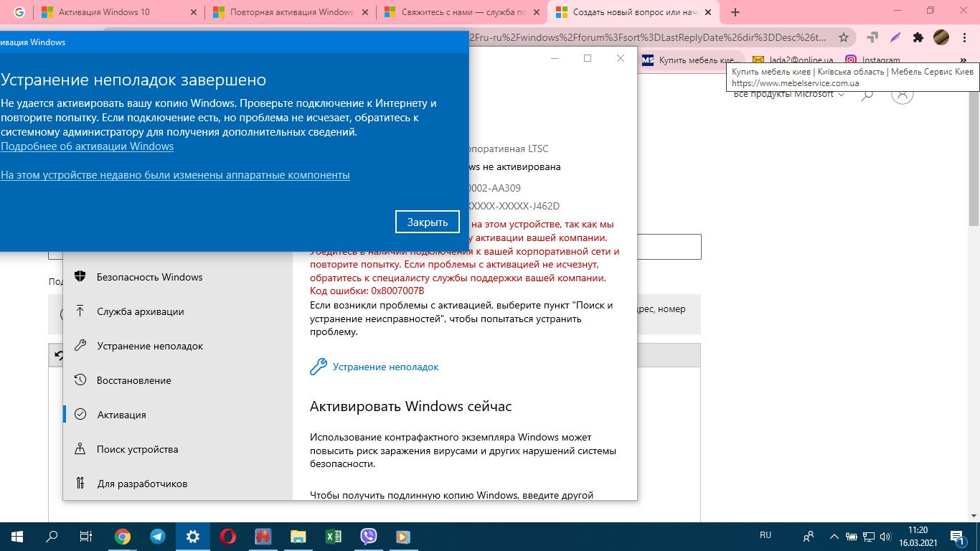Screen dimensions: 980x551
Task: Switch RU input language indicator
Action: pos(765,535)
